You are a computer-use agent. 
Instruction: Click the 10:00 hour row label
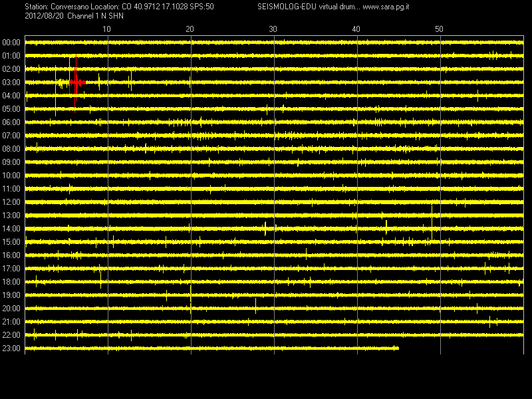[11, 176]
